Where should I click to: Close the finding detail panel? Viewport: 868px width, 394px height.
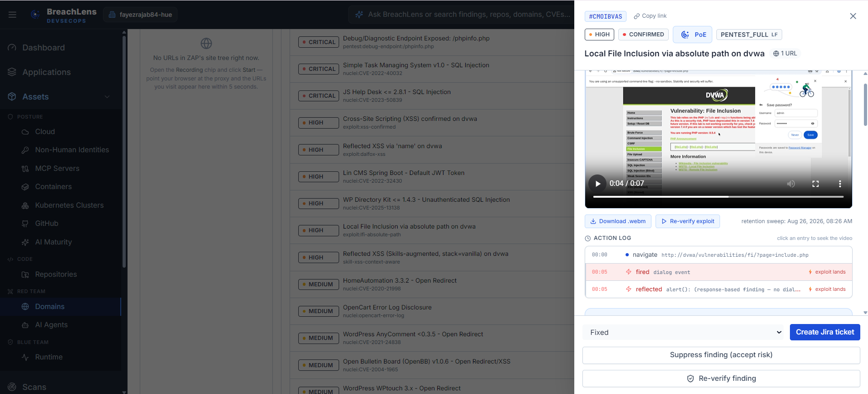point(853,16)
